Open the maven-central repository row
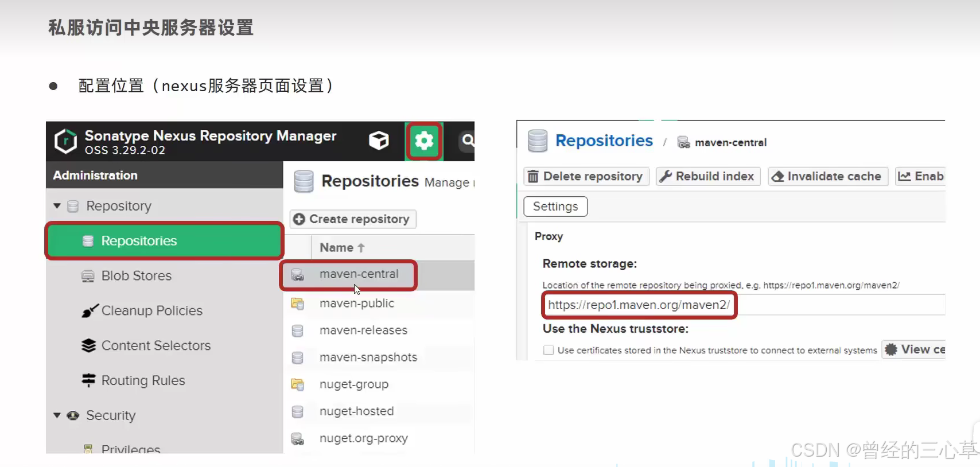 [380, 275]
